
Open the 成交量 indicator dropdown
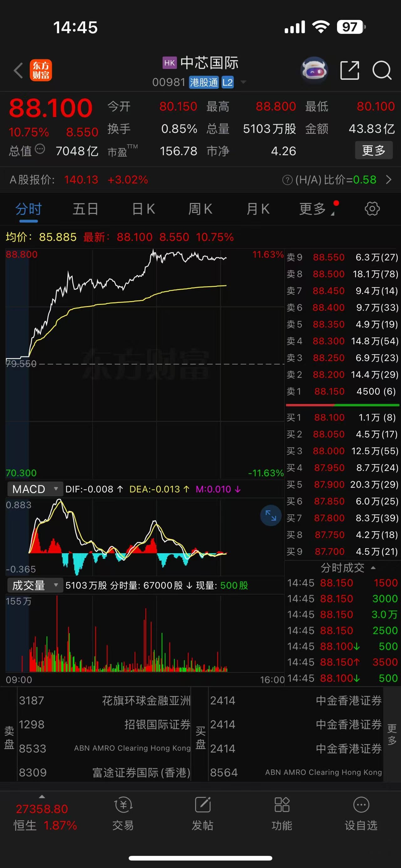click(35, 585)
